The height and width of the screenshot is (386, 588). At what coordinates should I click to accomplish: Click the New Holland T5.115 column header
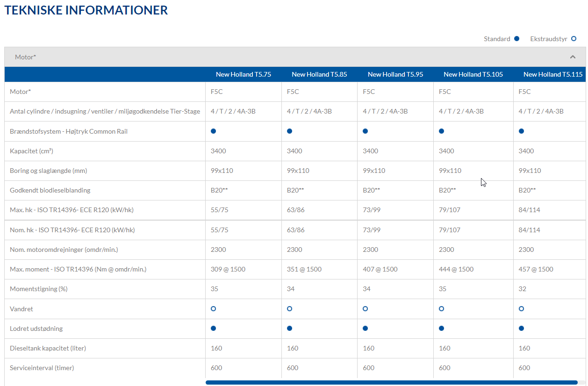[x=553, y=74]
